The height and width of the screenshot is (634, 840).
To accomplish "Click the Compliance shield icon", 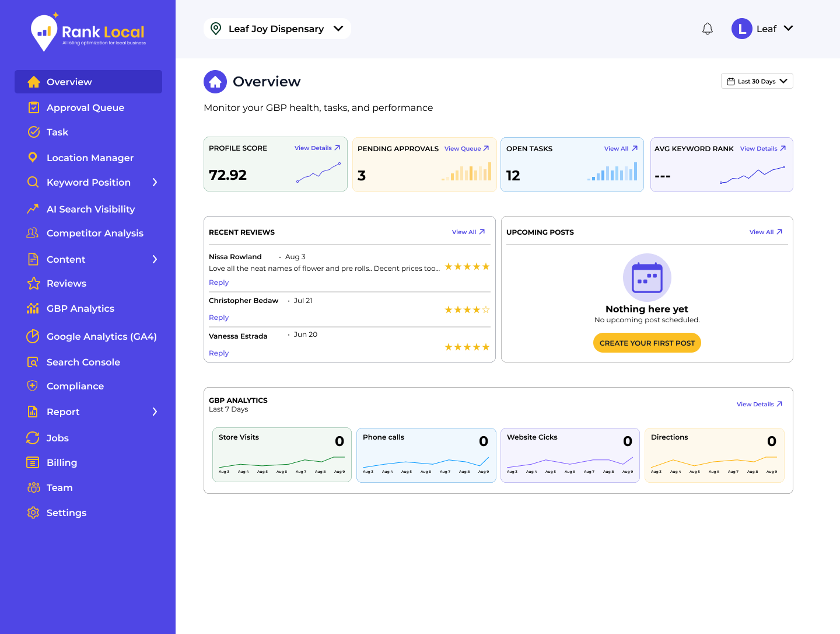I will (x=33, y=386).
